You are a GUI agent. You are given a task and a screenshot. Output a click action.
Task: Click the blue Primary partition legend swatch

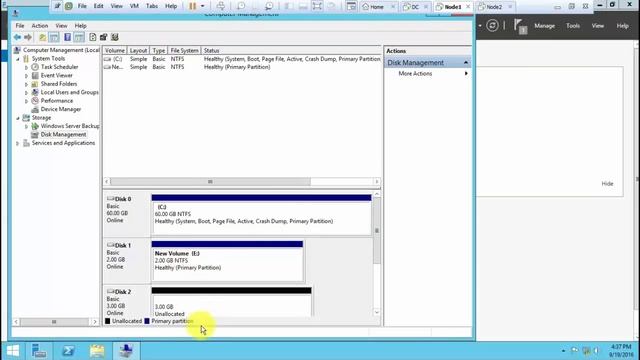click(x=147, y=321)
